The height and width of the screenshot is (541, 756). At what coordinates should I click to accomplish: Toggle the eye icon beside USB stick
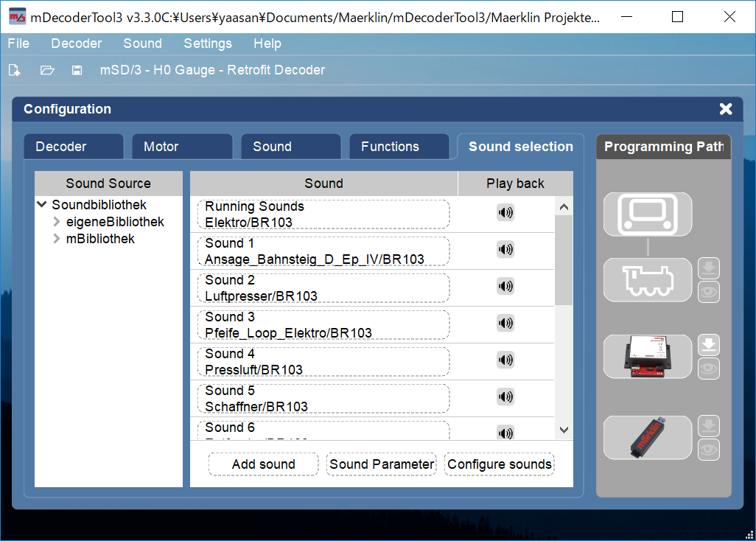pyautogui.click(x=709, y=449)
